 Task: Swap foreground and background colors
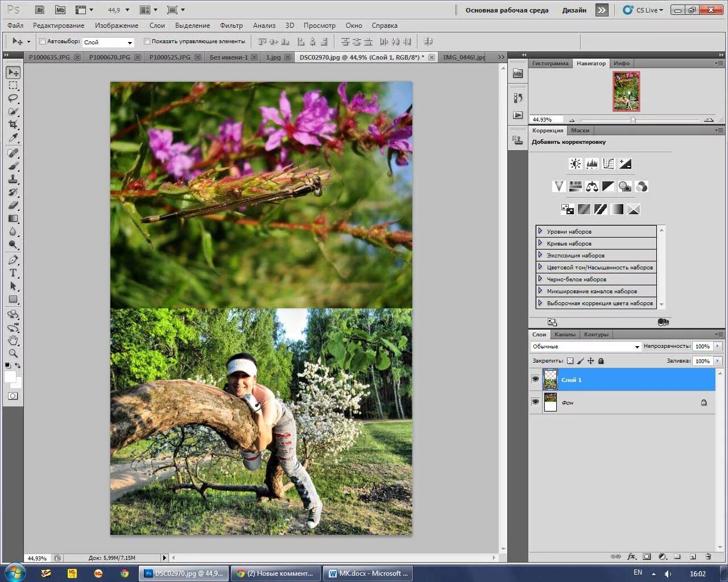pyautogui.click(x=18, y=365)
